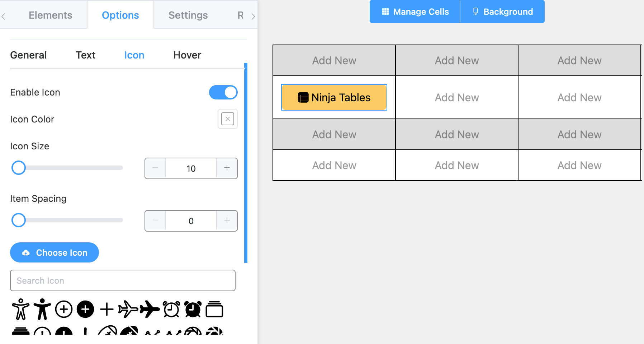The height and width of the screenshot is (344, 644).
Task: Select the outlined accessibility icon
Action: coord(21,309)
